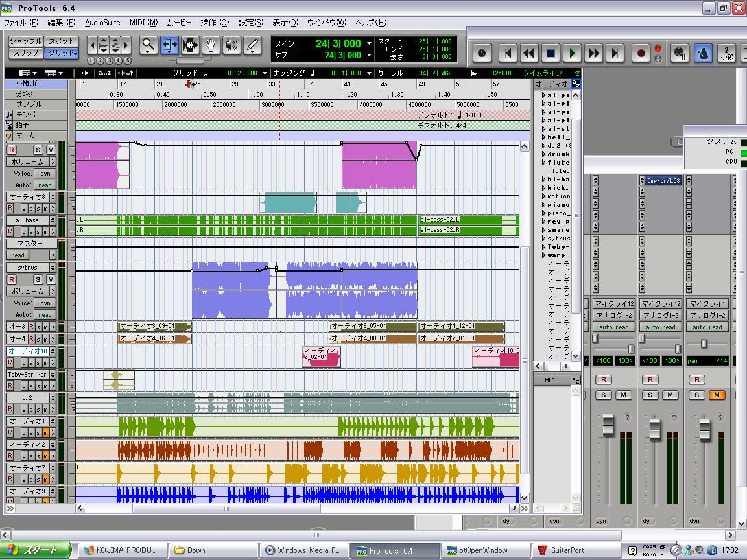Screen dimensions: 747x560
Task: Select the Zoomer magnifier tool
Action: point(148,46)
